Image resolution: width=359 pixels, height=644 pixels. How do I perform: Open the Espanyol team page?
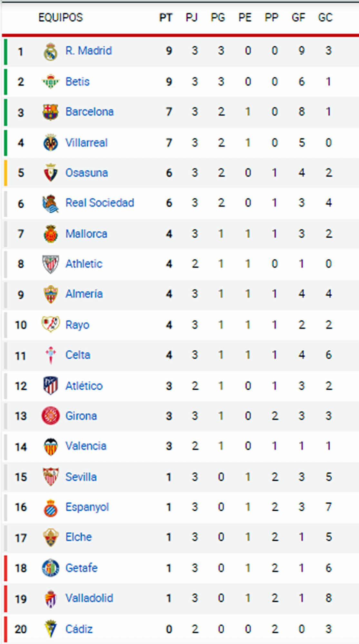(87, 507)
